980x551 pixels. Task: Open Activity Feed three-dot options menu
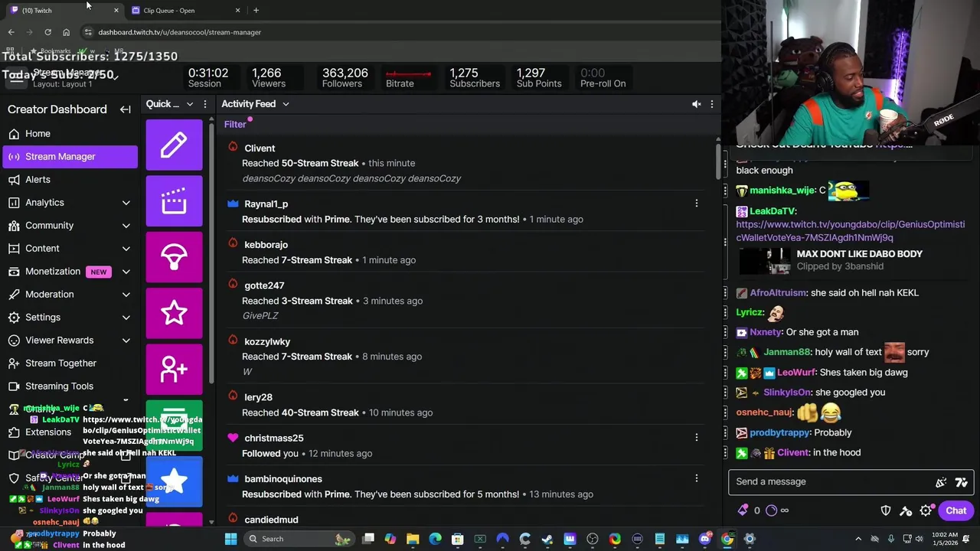(712, 104)
